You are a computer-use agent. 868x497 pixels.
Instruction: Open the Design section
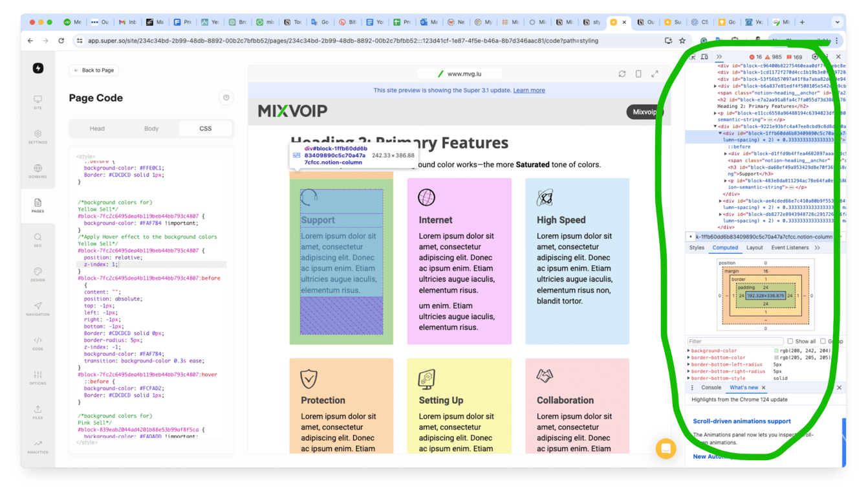(38, 274)
